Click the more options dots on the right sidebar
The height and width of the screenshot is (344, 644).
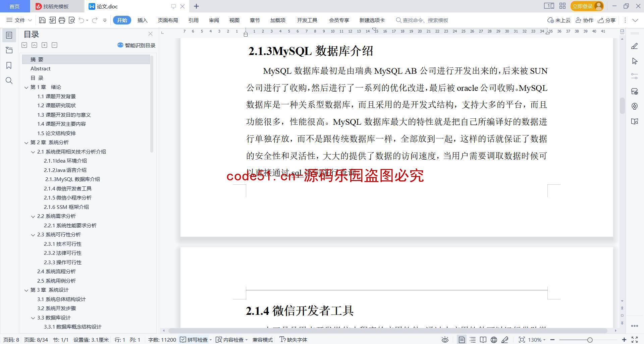pyautogui.click(x=634, y=326)
